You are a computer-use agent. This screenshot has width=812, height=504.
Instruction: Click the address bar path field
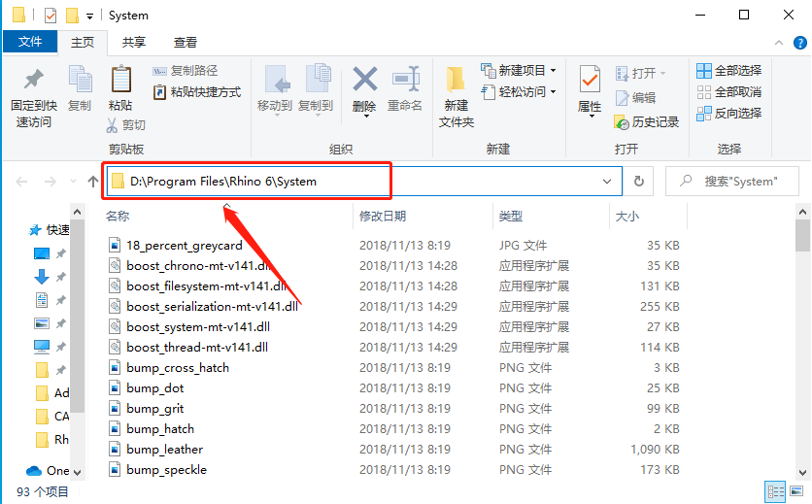364,182
